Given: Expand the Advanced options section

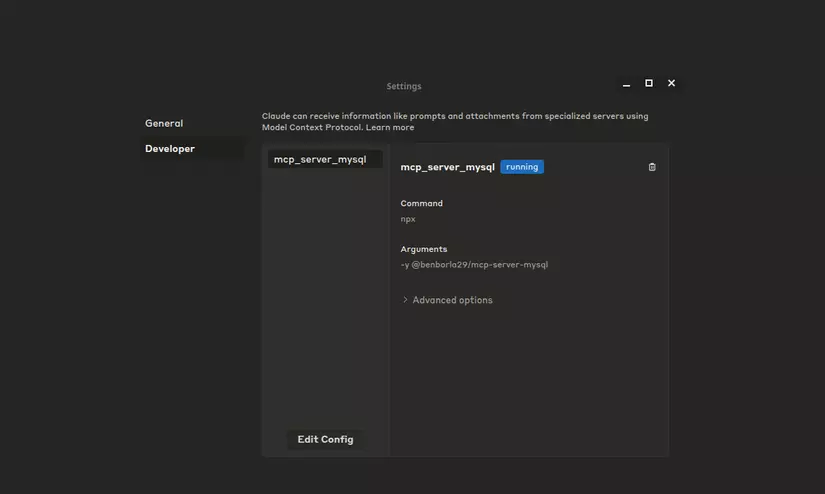Looking at the screenshot, I should 447,300.
